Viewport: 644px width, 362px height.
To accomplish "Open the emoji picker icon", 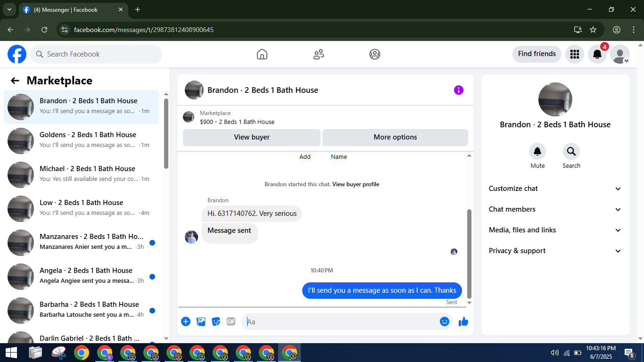I will pyautogui.click(x=444, y=321).
